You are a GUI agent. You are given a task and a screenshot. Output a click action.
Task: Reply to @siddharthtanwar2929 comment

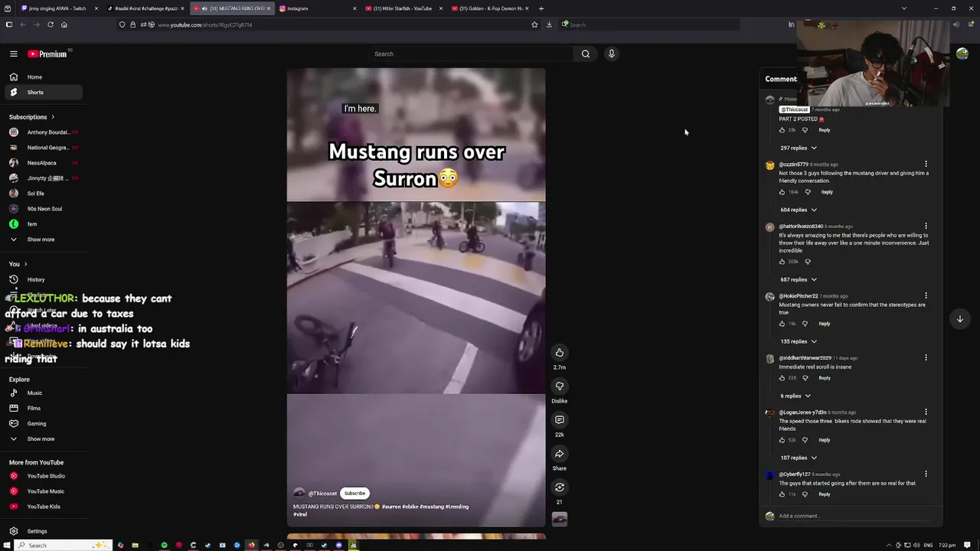[x=825, y=378]
